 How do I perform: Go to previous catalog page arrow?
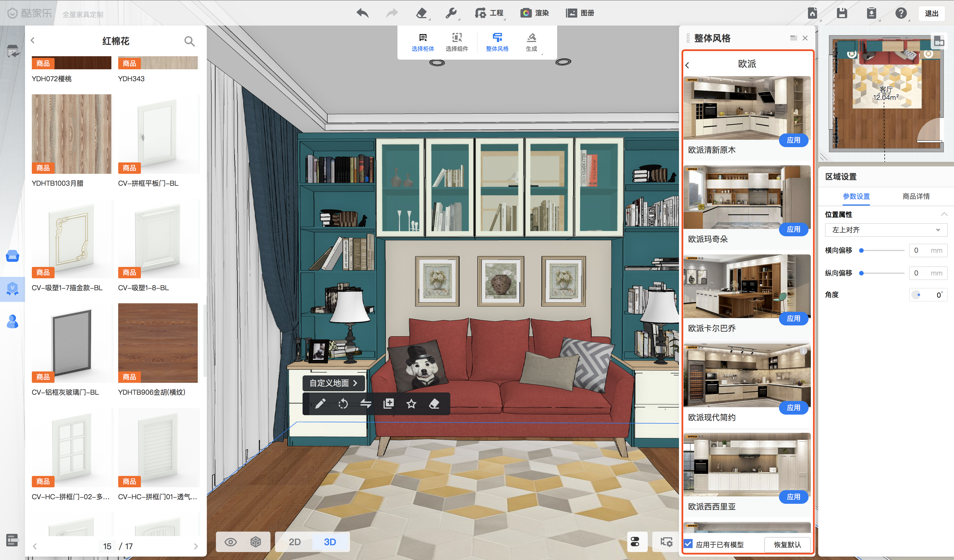click(x=35, y=546)
